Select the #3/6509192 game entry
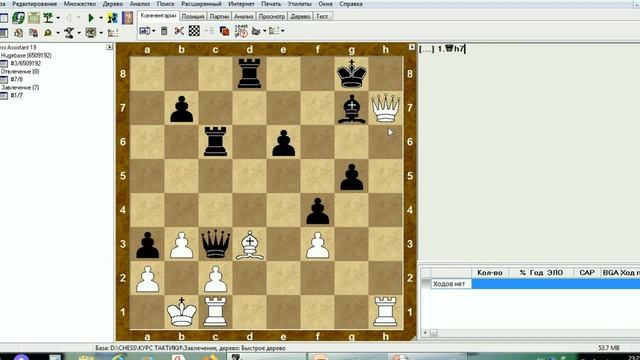Viewport: 640px width, 360px height. [26, 63]
